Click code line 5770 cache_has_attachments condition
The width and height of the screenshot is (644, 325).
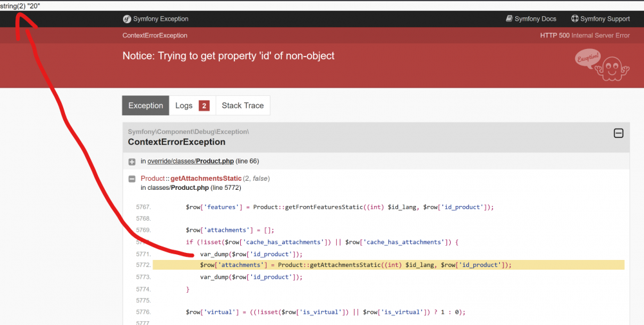tap(322, 243)
